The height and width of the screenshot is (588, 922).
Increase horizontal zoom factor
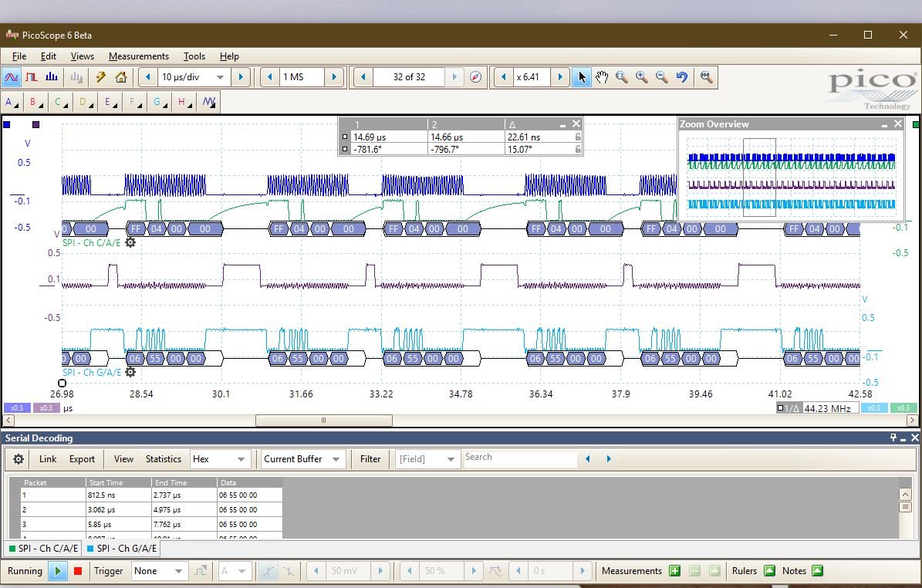pos(560,77)
